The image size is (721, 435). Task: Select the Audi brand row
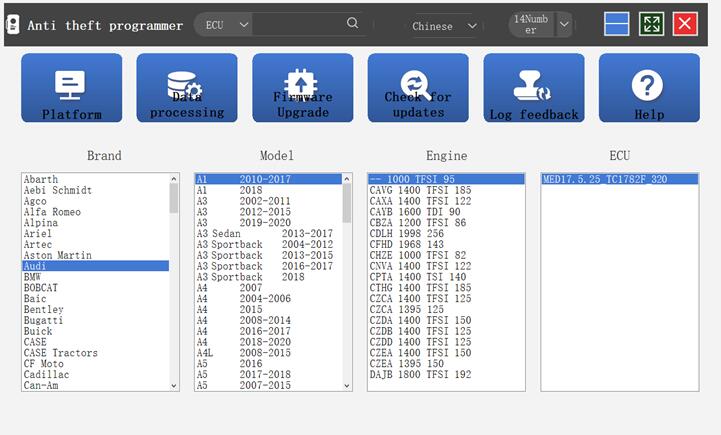96,266
